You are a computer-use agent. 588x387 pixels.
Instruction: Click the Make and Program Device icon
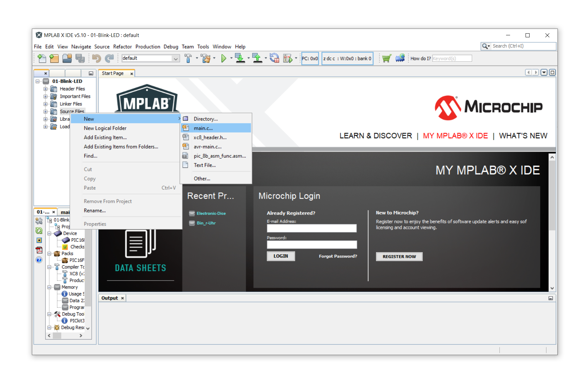240,59
